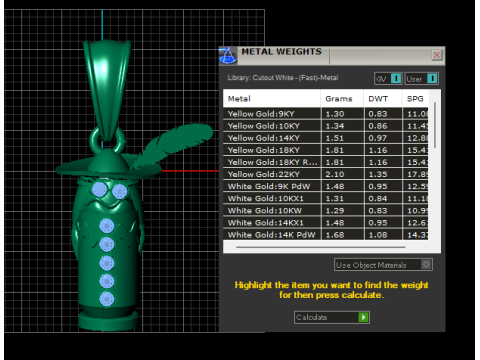Select the White Gold:9K PdW row
The width and height of the screenshot is (480, 360).
(326, 186)
